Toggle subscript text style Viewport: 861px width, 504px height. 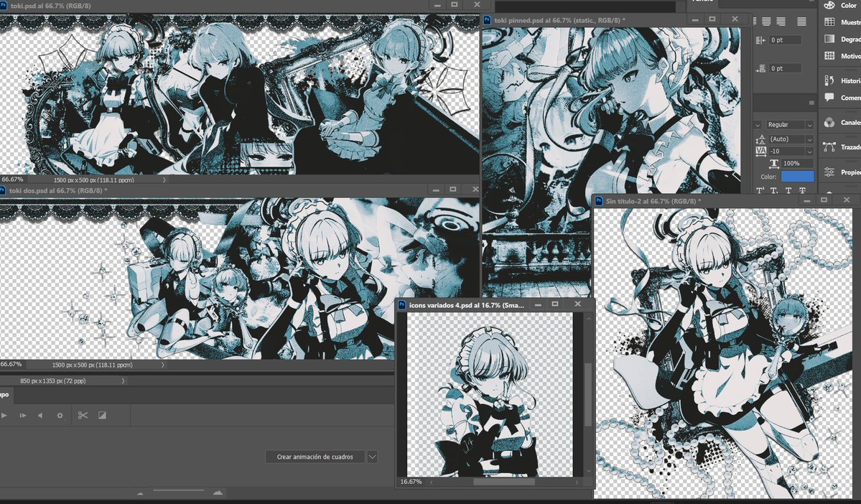tap(773, 190)
